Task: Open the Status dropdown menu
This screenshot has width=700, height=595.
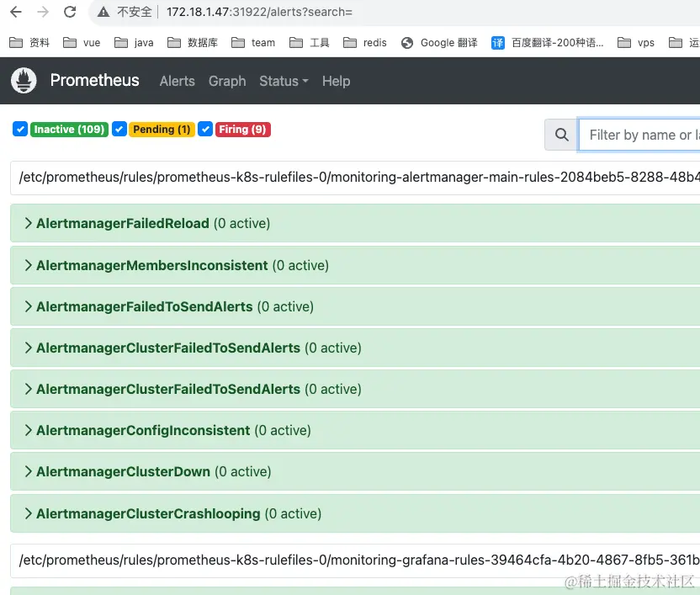Action: tap(284, 81)
